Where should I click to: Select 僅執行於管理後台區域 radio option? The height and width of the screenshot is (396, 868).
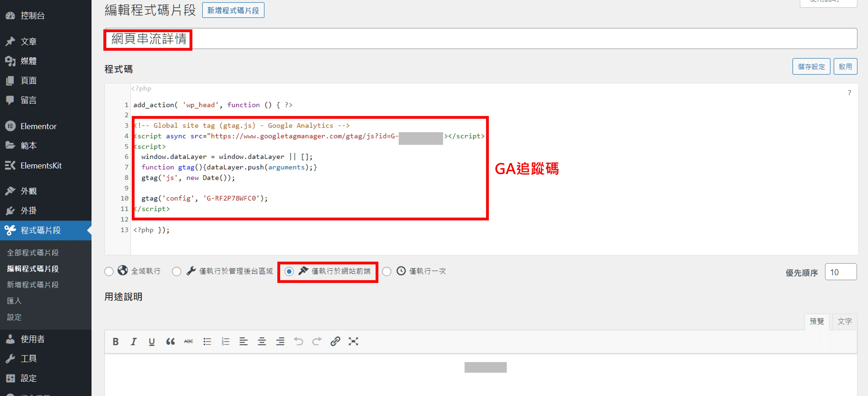(177, 271)
